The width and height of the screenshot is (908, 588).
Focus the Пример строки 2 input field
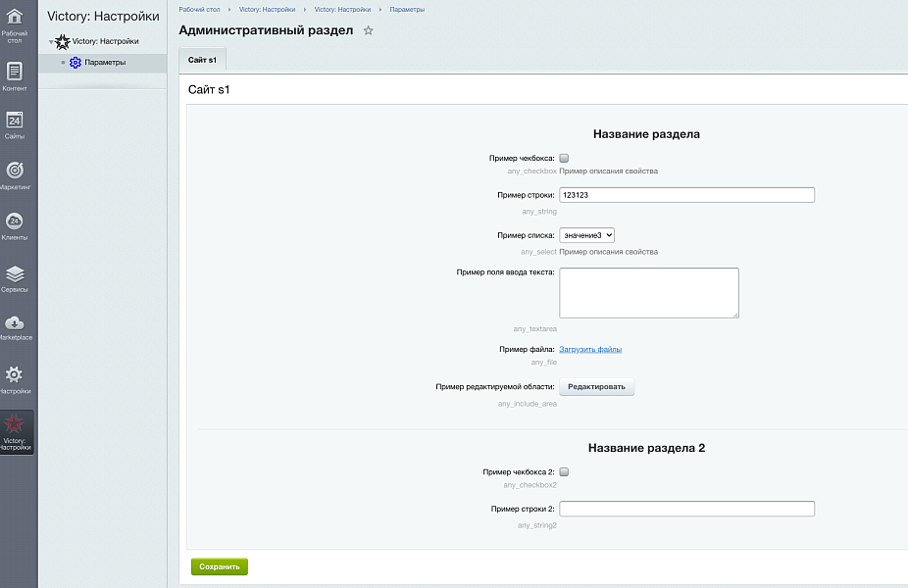[x=686, y=509]
